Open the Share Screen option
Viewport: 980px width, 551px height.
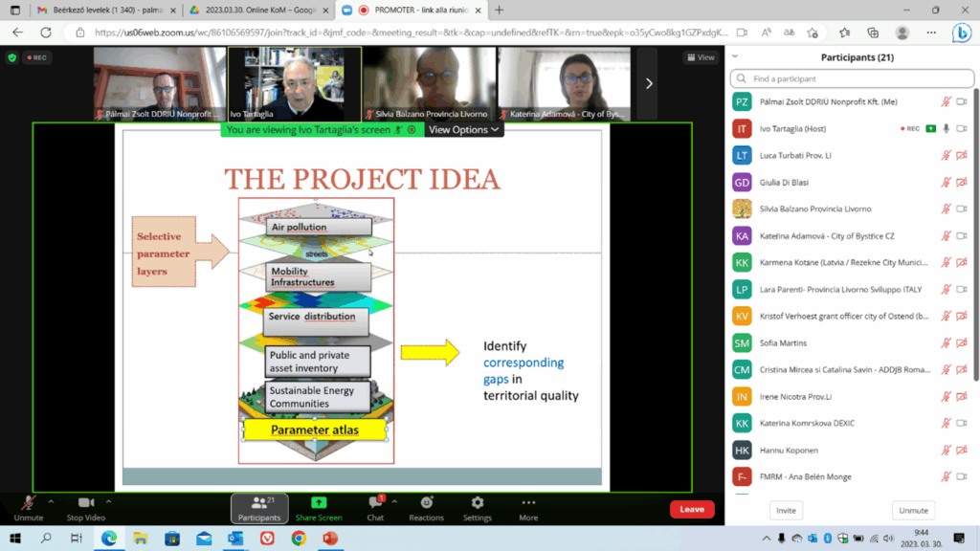pyautogui.click(x=319, y=508)
